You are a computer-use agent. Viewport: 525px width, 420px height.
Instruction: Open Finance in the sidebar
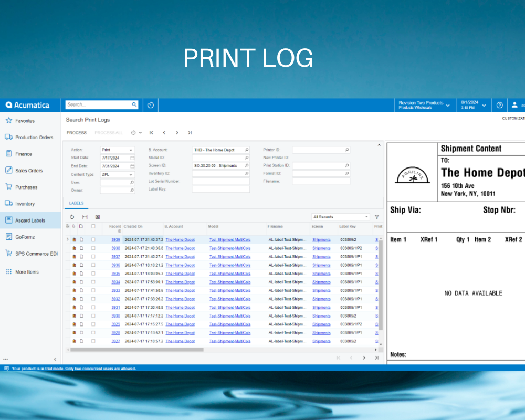(30, 154)
